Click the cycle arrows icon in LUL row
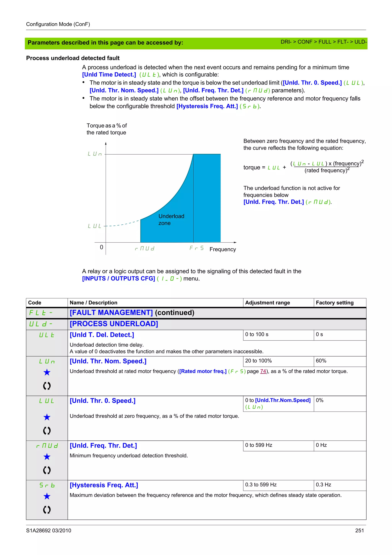Viewport: 392px width, 555px height. [x=47, y=431]
